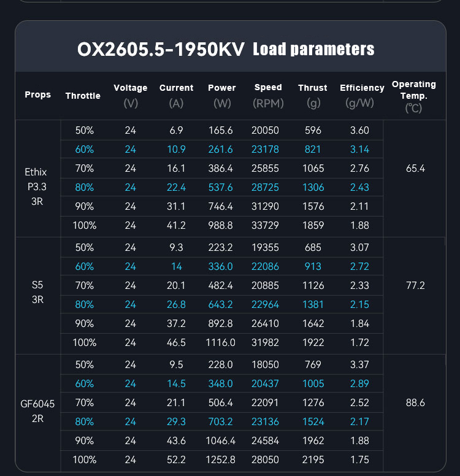The image size is (460, 476).
Task: Select the Thrust (g) column header
Action: [x=313, y=96]
